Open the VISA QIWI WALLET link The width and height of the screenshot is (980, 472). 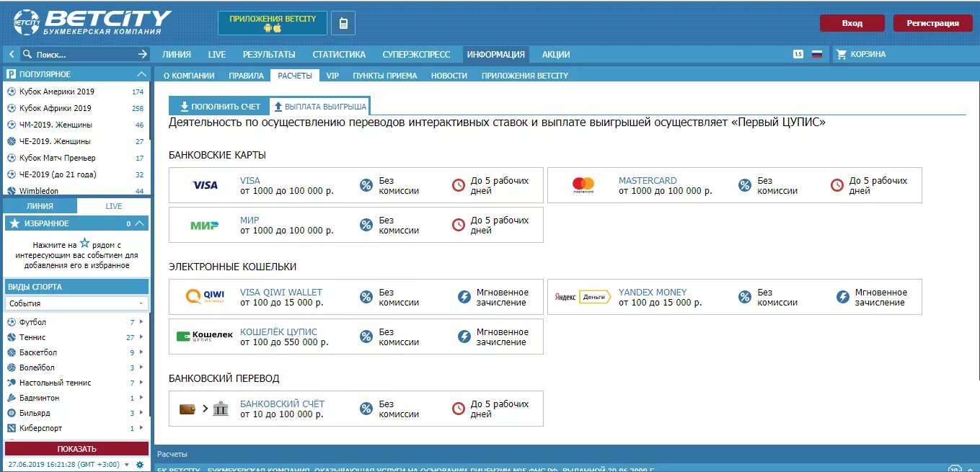[x=281, y=293]
